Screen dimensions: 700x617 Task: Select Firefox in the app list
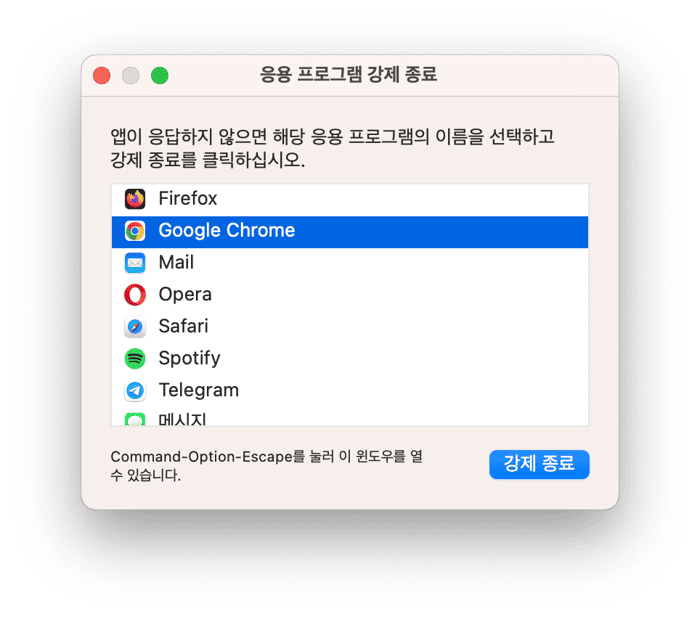(x=350, y=199)
